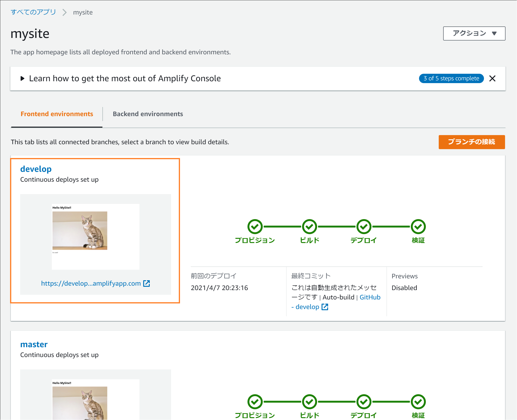Select the develop プロビジョン step checkmark
Viewport: 517px width, 420px height.
tap(255, 226)
